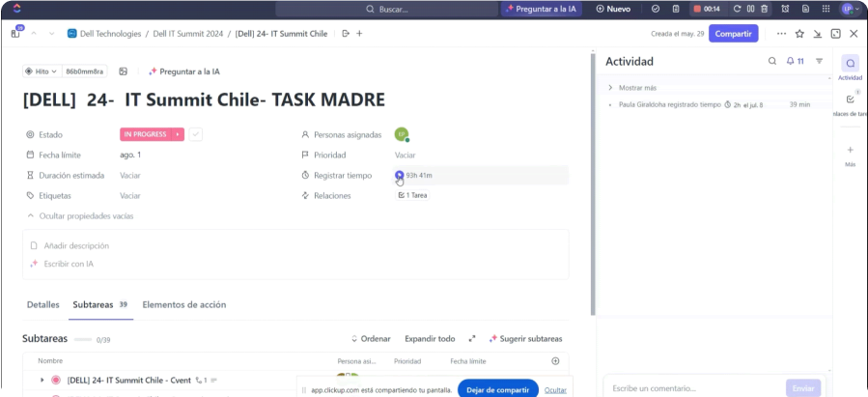Click Sugerir subtareas
868x397 pixels.
click(525, 339)
